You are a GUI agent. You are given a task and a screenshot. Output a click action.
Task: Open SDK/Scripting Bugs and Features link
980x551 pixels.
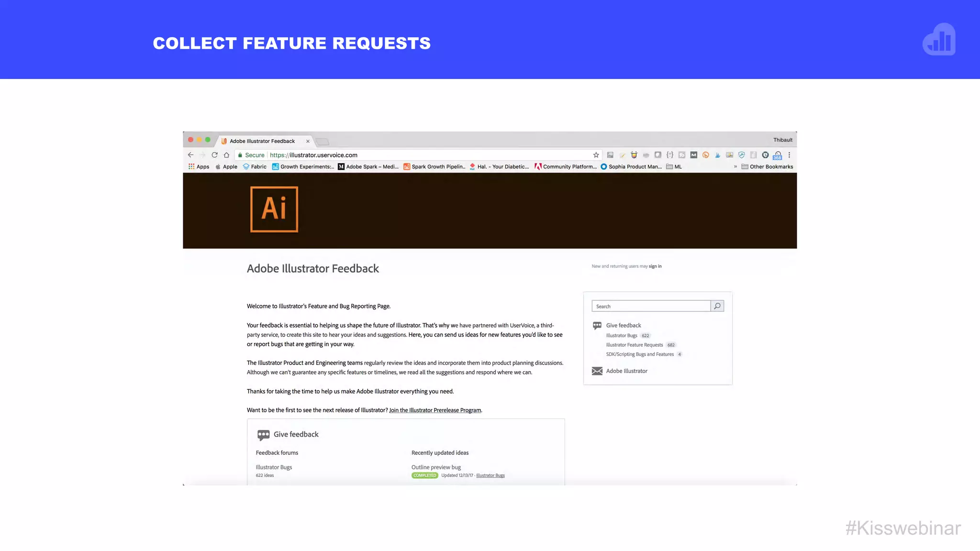point(640,354)
